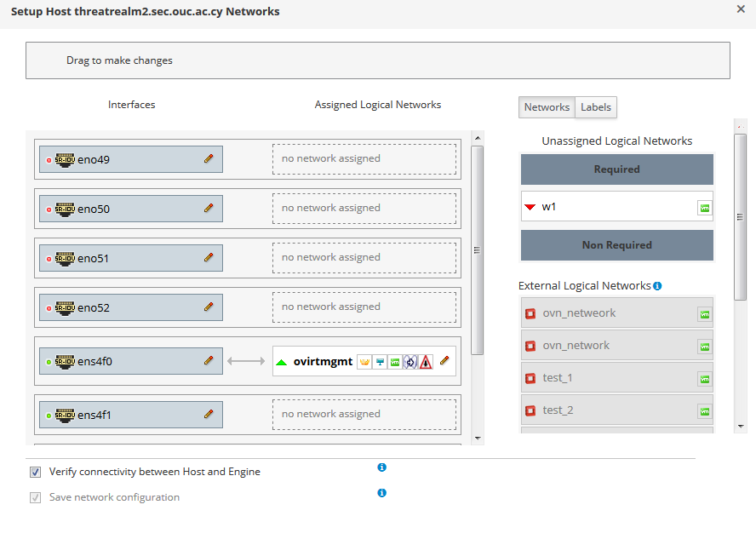Select the Networks tab
This screenshot has width=756, height=539.
547,107
